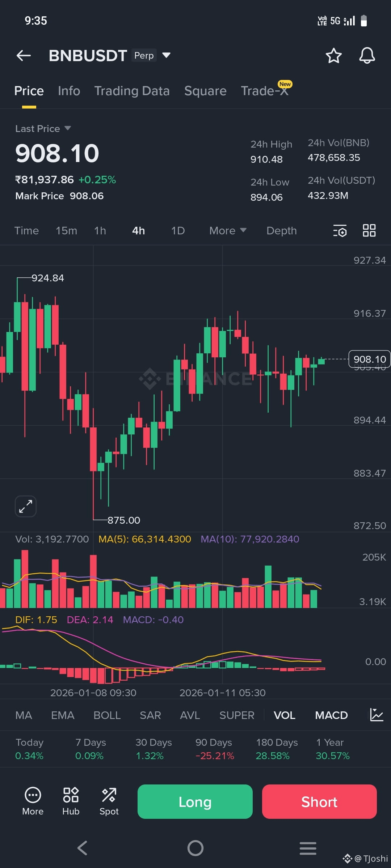Viewport: 391px width, 868px height.
Task: Tap the Android home navigation button
Action: (x=195, y=848)
